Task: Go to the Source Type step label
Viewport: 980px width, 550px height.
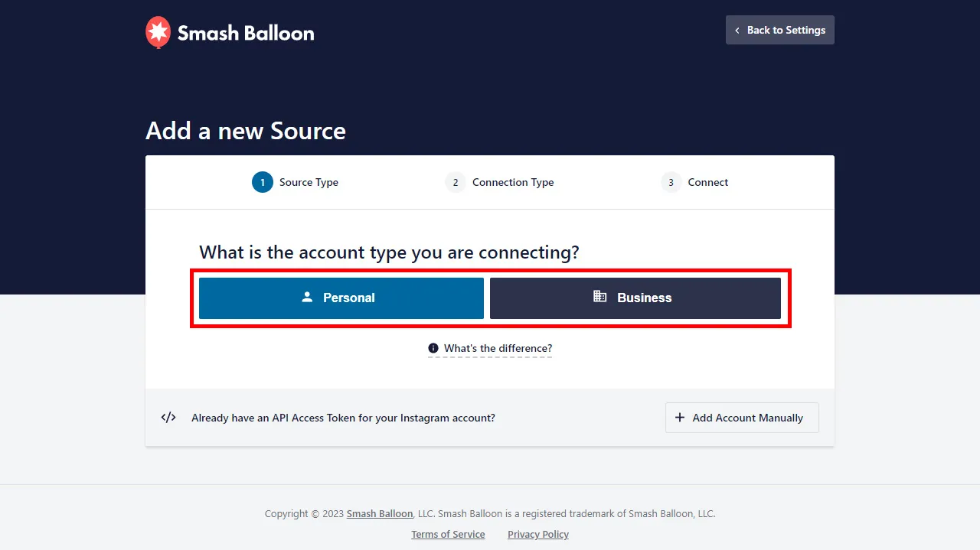Action: point(309,182)
